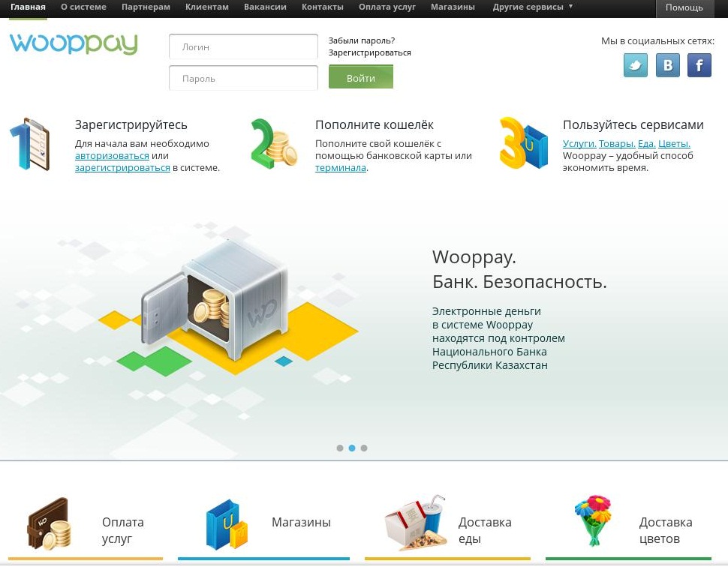Open the Еда. link

tap(647, 144)
